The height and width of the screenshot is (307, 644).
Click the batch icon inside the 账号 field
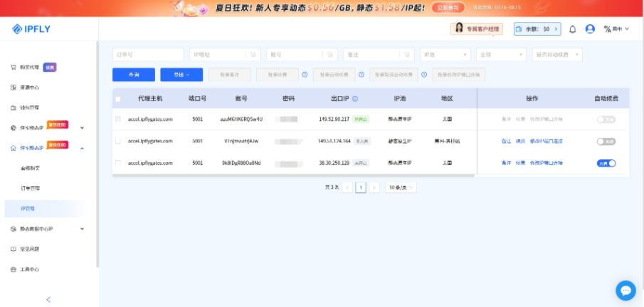[329, 55]
